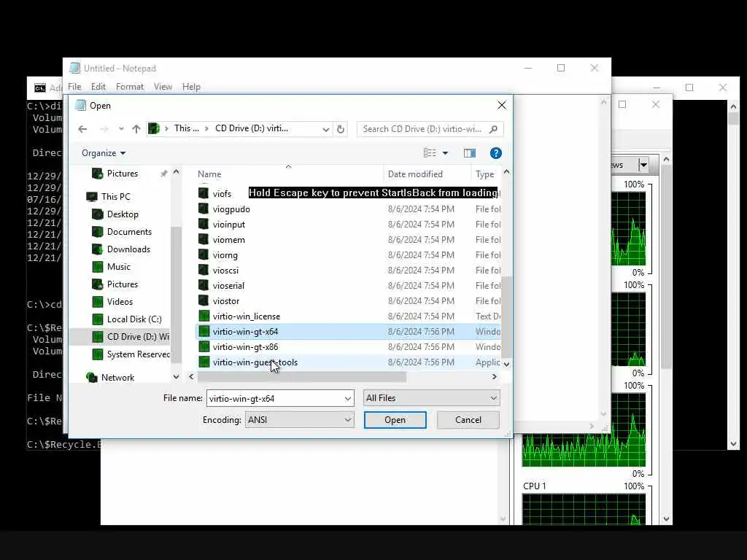Select Downloads in navigation pane

128,249
